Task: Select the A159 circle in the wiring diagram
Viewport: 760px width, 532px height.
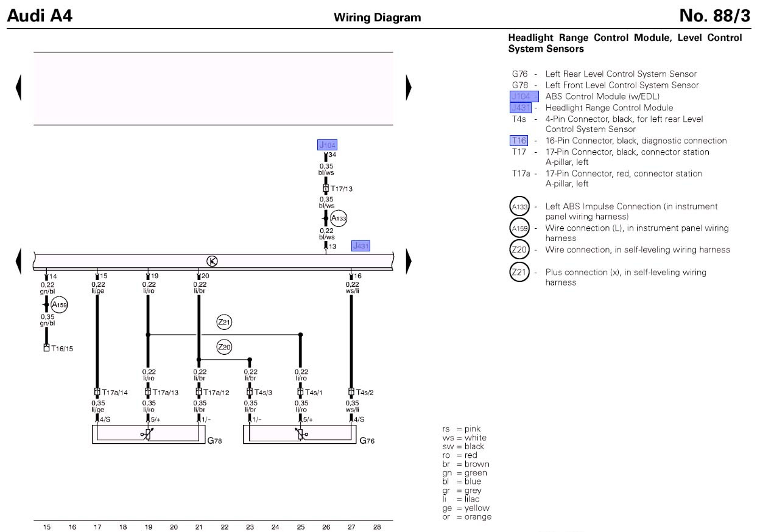Action: [59, 305]
